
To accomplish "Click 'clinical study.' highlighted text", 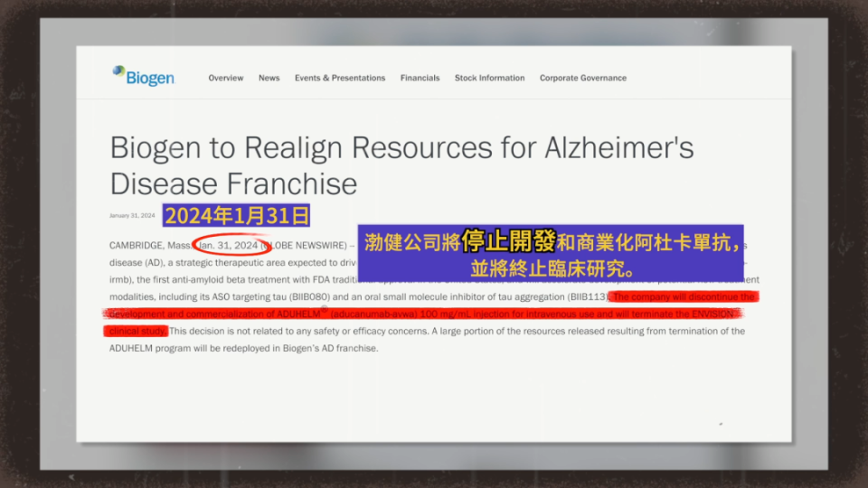I will pos(137,331).
